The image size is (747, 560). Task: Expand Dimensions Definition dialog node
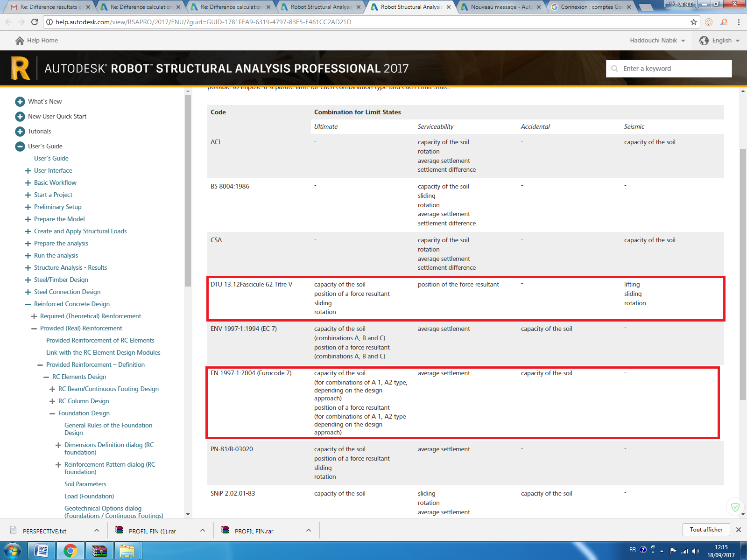tap(58, 445)
